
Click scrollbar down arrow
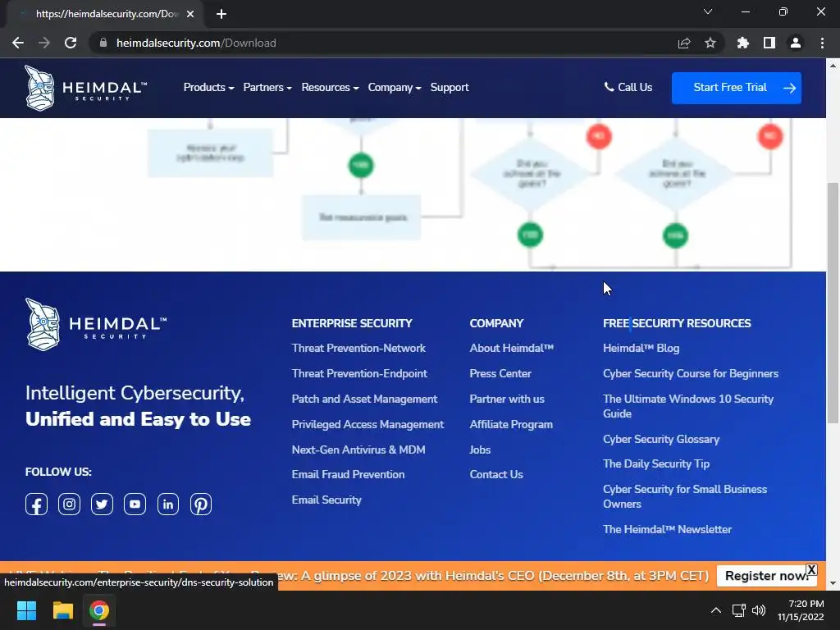pyautogui.click(x=833, y=583)
